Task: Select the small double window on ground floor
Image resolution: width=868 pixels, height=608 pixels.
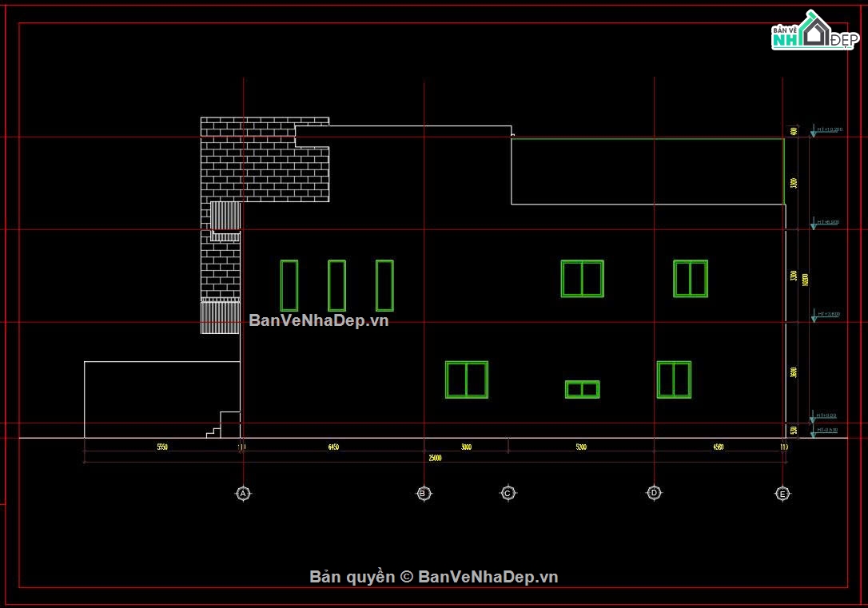Action: click(x=583, y=389)
